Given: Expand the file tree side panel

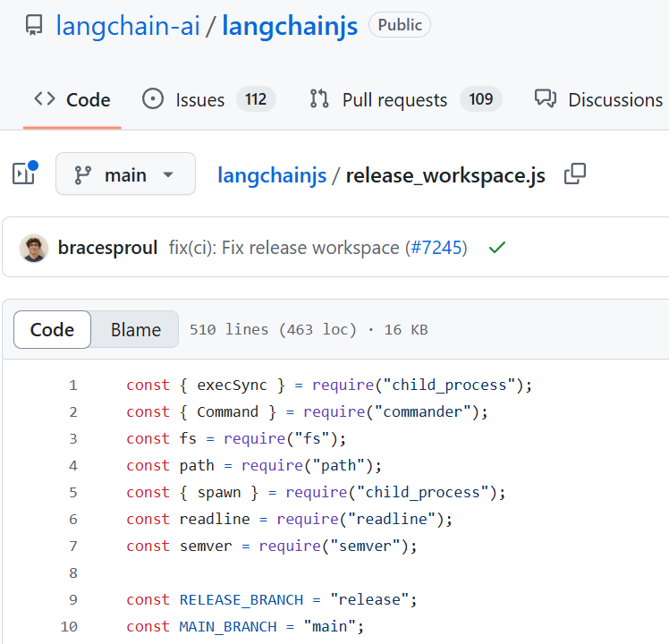Looking at the screenshot, I should [24, 174].
